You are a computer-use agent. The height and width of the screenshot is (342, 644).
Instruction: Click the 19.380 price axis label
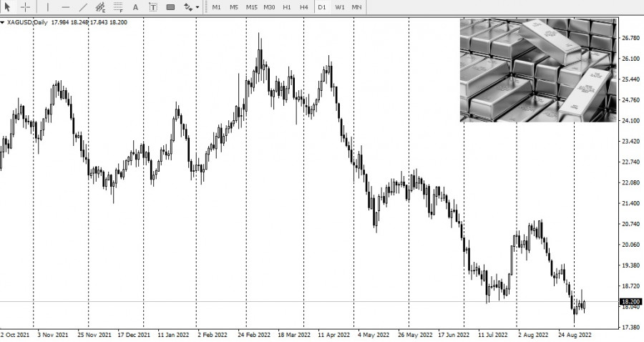tap(631, 265)
